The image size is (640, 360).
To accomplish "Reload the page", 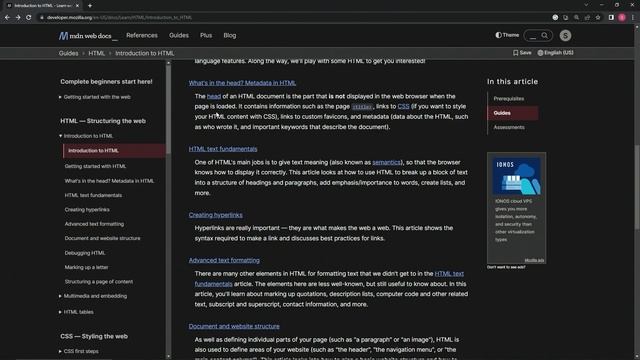I will click(29, 18).
